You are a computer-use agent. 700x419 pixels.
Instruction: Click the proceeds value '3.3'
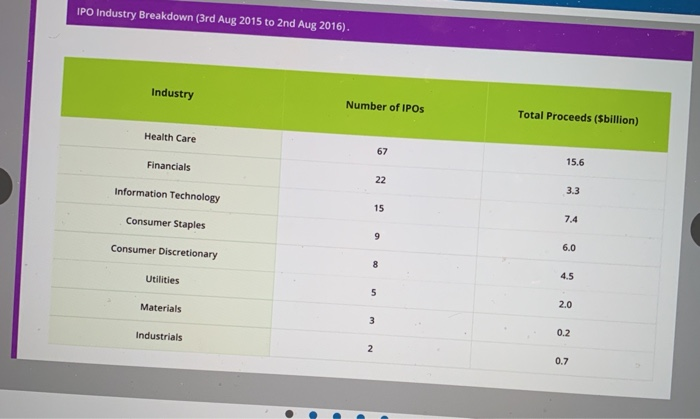tap(573, 191)
